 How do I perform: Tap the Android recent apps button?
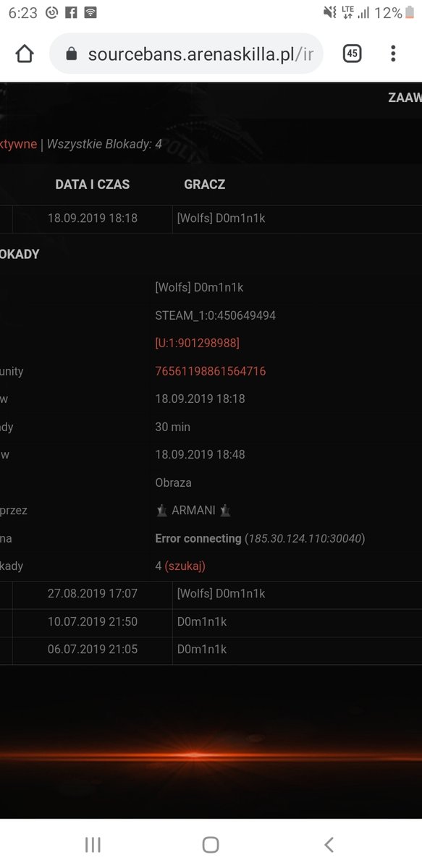(93, 844)
